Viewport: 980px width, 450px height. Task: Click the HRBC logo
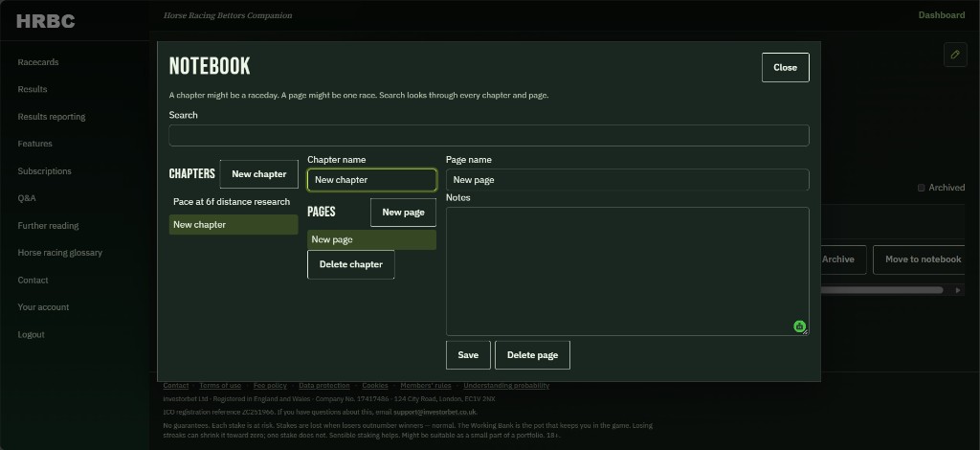pos(46,21)
